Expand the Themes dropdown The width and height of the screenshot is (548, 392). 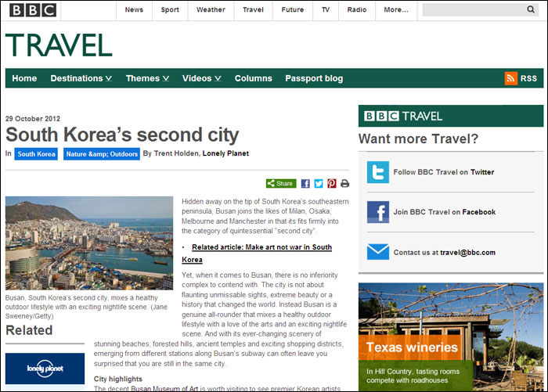(147, 78)
